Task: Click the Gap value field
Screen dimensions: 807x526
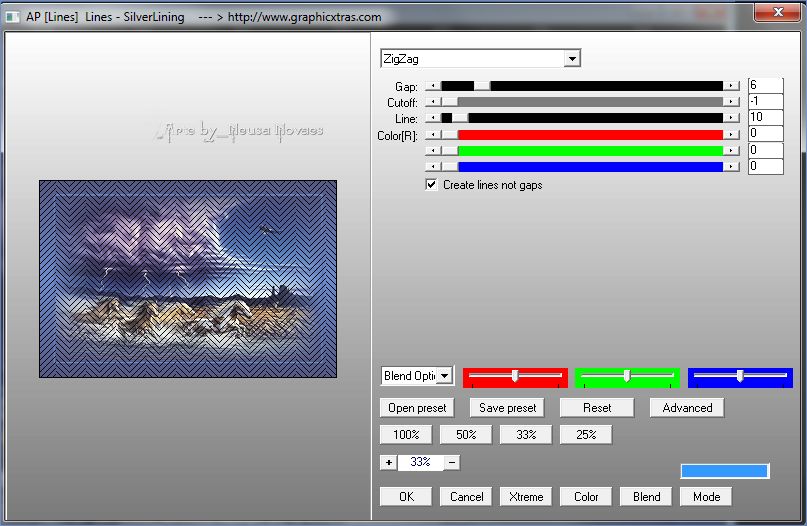Action: pos(765,85)
